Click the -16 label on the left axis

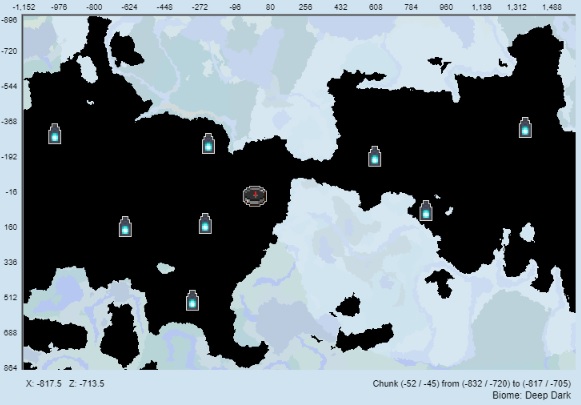(x=11, y=192)
